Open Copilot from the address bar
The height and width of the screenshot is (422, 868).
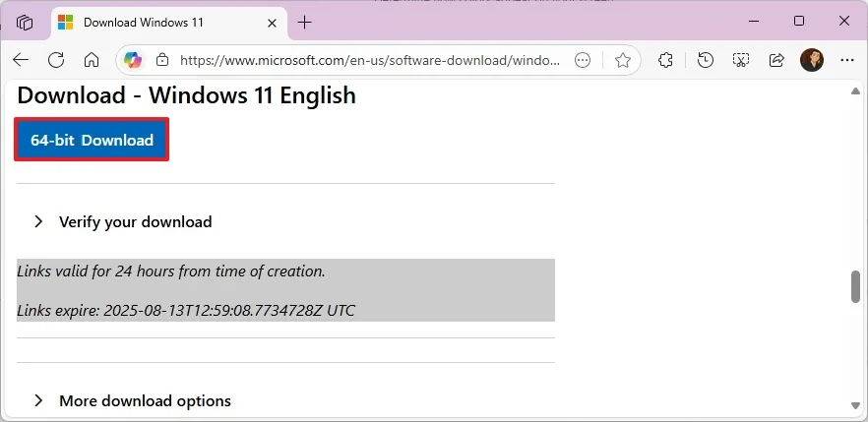131,60
